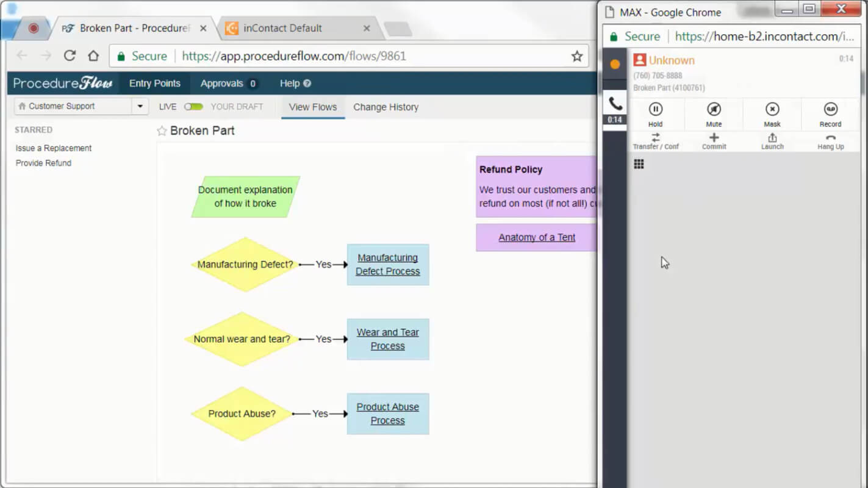The width and height of the screenshot is (868, 488).
Task: Select the active call phone icon in MAX
Action: tap(615, 104)
